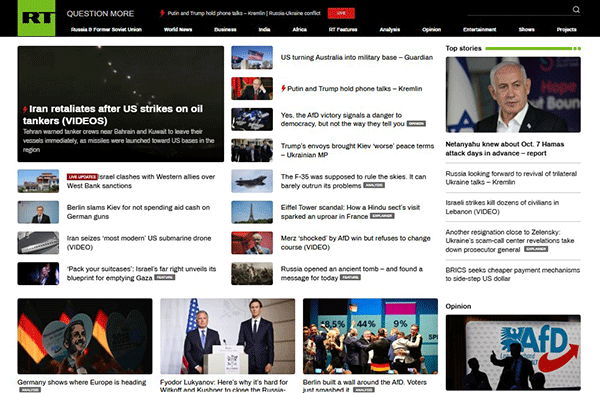Click thumbnail for Putin Trump phone talks
This screenshot has width=600, height=393.
click(x=252, y=88)
